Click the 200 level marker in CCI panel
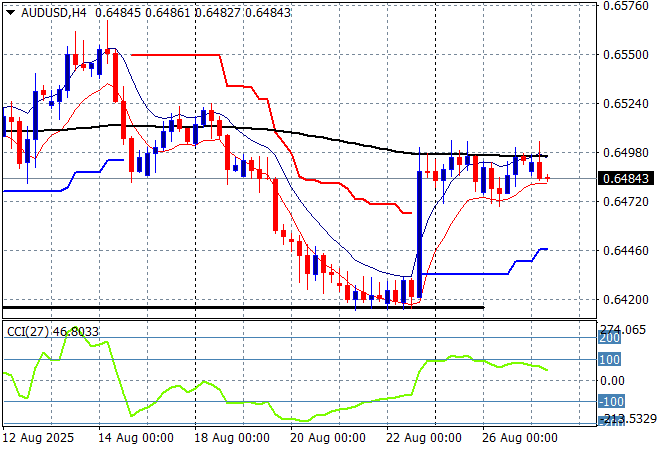Image resolution: width=660 pixels, height=450 pixels. (x=609, y=338)
